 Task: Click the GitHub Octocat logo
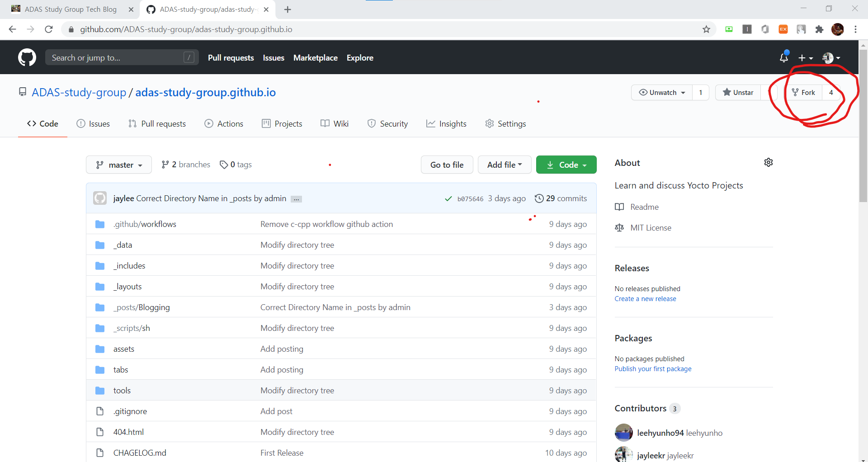(27, 57)
